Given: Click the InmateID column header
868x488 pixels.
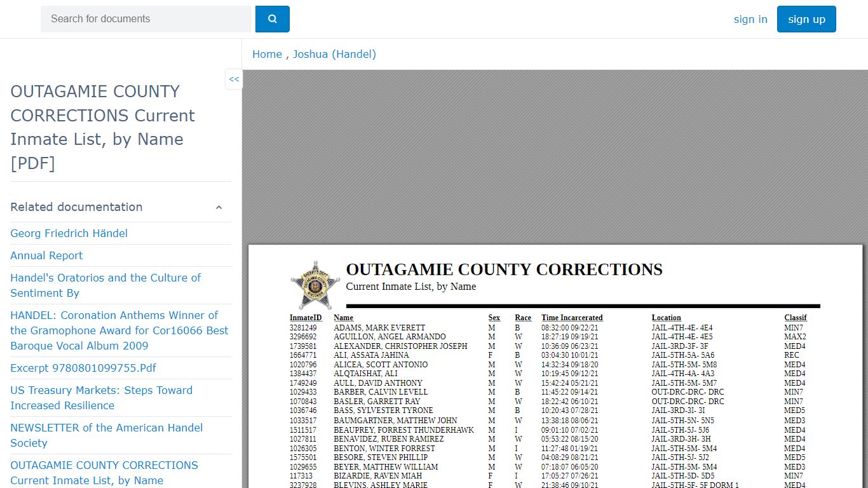Looking at the screenshot, I should point(306,318).
